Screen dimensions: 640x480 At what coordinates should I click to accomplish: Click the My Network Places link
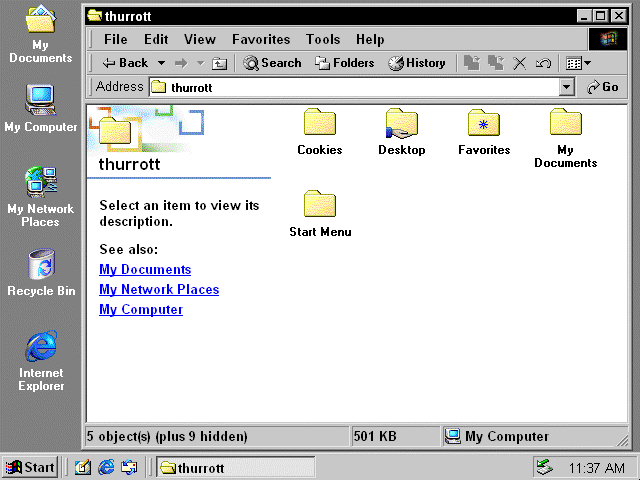click(159, 290)
